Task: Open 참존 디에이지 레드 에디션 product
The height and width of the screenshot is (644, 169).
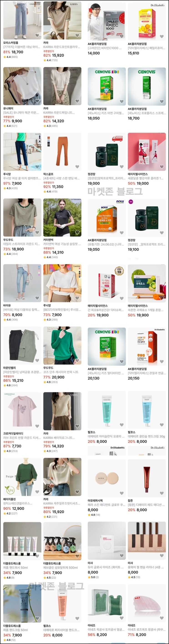Action: pyautogui.click(x=147, y=478)
